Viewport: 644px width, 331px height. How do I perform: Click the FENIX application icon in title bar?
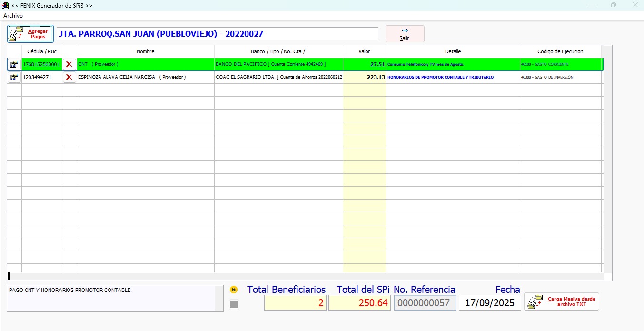(6, 5)
